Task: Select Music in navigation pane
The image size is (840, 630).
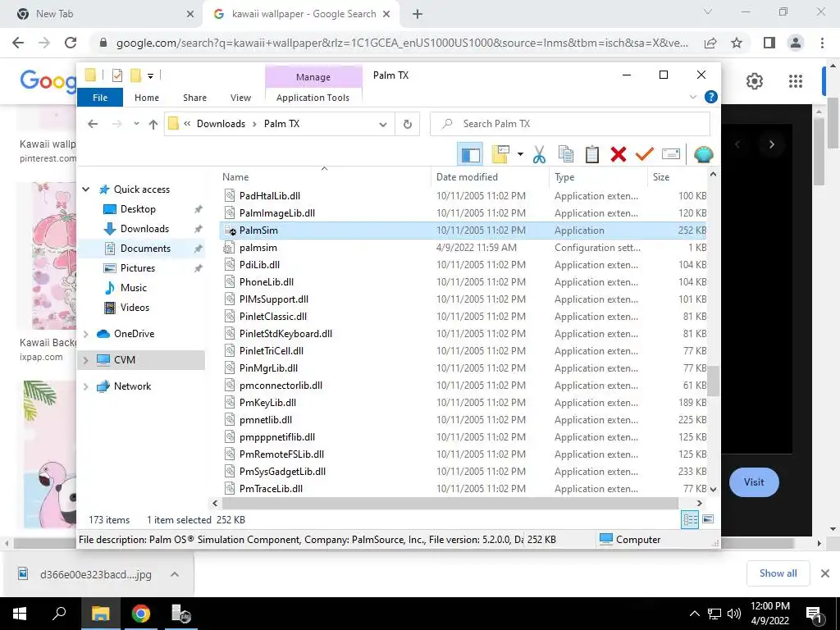Action: pos(134,288)
